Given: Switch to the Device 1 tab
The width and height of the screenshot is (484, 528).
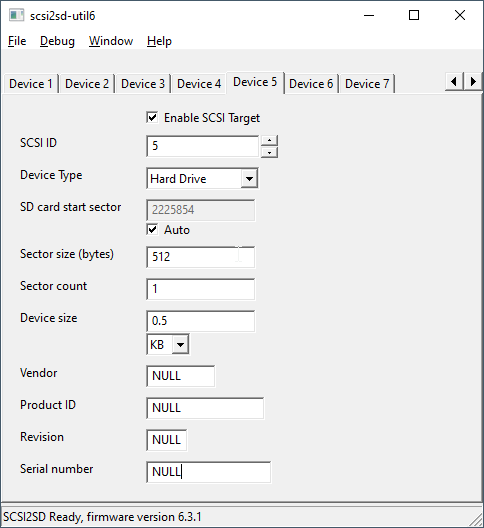Looking at the screenshot, I should 31,84.
